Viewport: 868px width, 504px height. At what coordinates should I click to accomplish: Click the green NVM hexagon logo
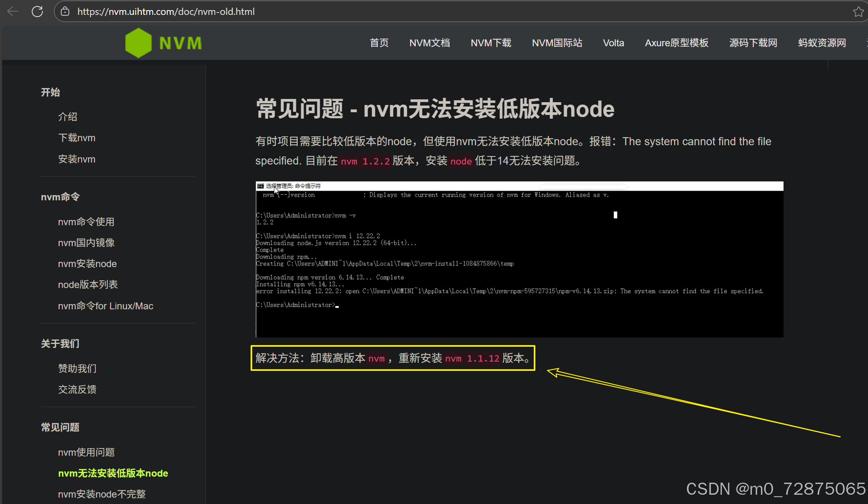pos(138,43)
